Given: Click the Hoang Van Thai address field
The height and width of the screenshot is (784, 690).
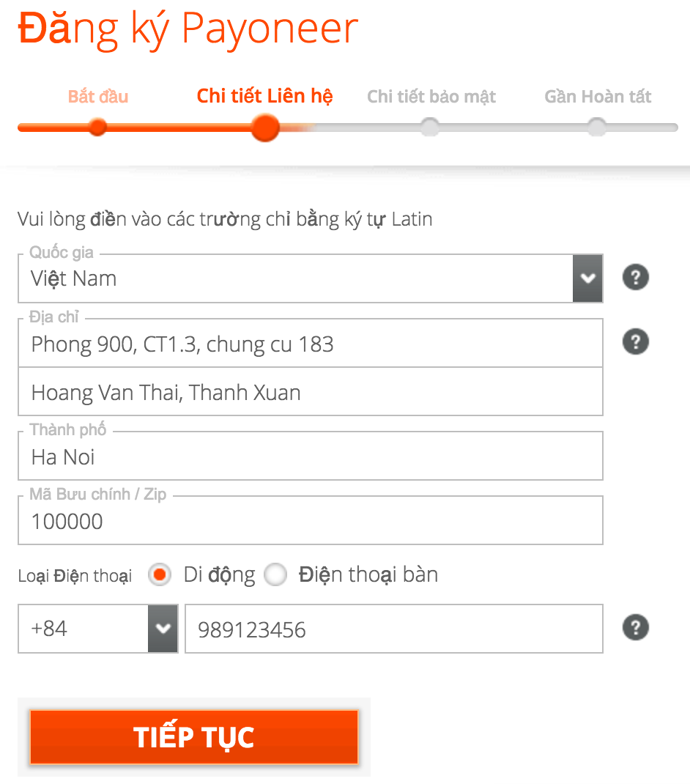Looking at the screenshot, I should 310,393.
